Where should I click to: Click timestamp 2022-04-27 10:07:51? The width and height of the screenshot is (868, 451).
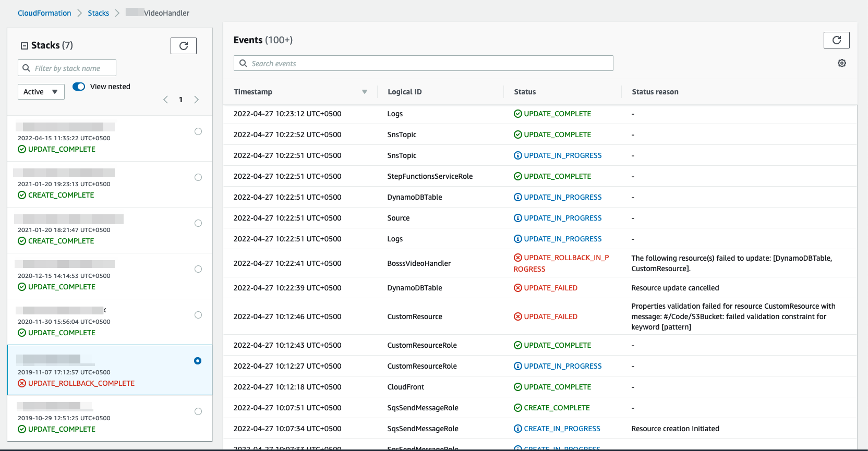click(287, 408)
